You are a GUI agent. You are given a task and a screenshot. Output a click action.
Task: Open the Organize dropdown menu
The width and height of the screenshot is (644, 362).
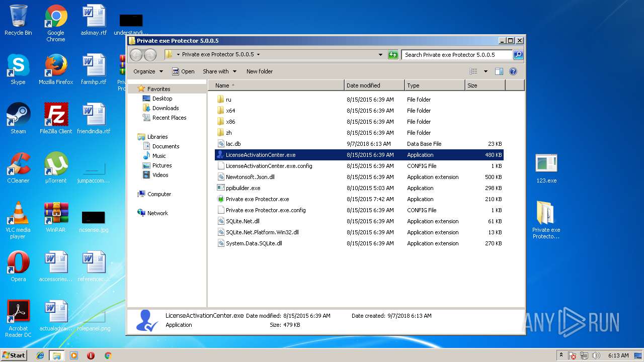click(148, 71)
